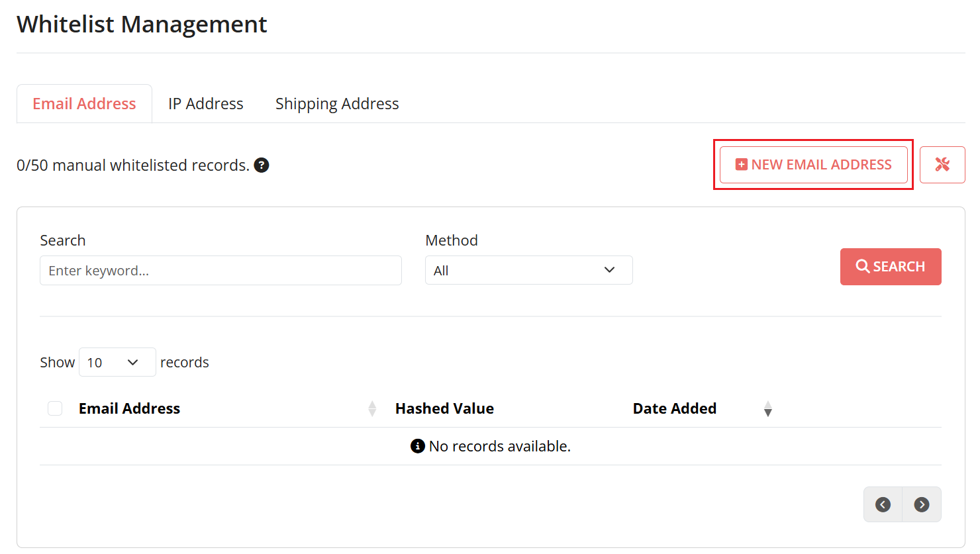
Task: Click info icon beside No records available
Action: click(417, 446)
